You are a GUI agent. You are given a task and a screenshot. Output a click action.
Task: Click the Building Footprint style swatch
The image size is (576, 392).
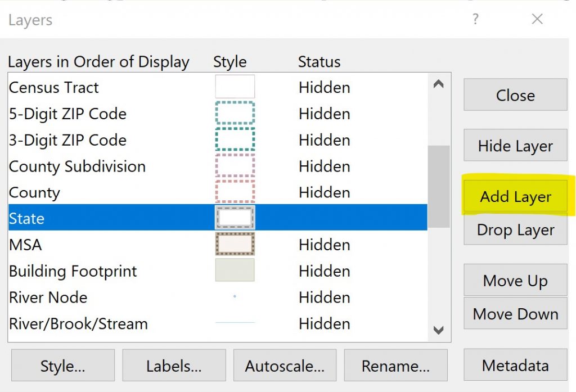tap(235, 271)
